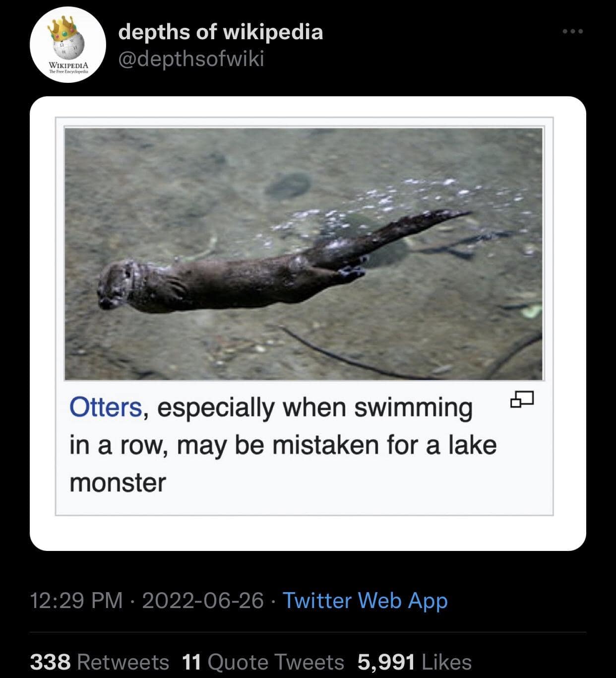The width and height of the screenshot is (616, 678).
Task: Click the "Wikipedia" wordmark inside the avatar
Action: point(68,65)
